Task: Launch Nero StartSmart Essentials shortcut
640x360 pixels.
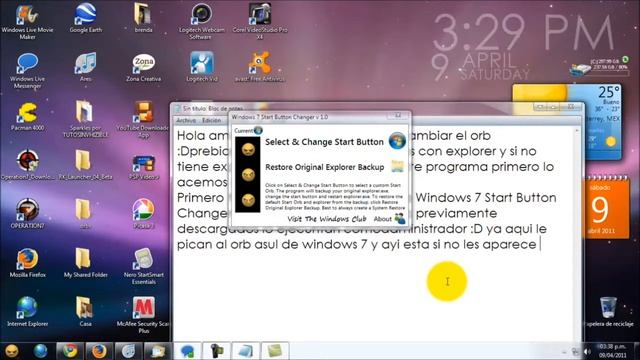Action: tap(143, 267)
